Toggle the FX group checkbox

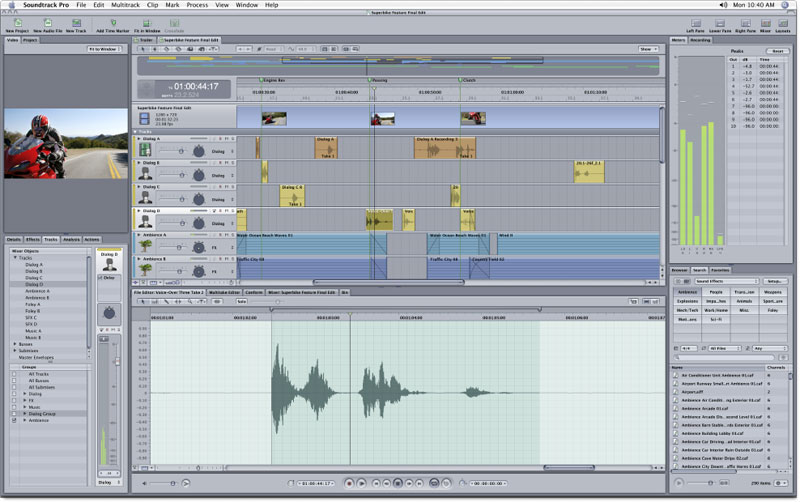14,400
